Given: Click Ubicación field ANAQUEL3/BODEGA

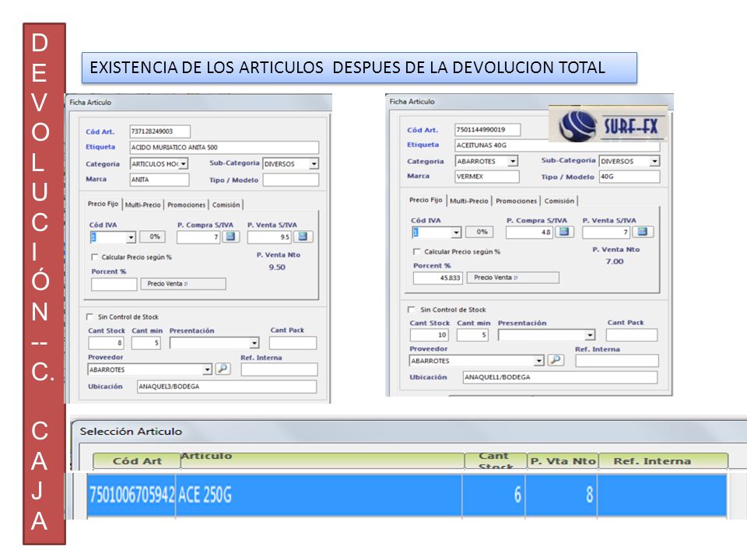Looking at the screenshot, I should (226, 387).
